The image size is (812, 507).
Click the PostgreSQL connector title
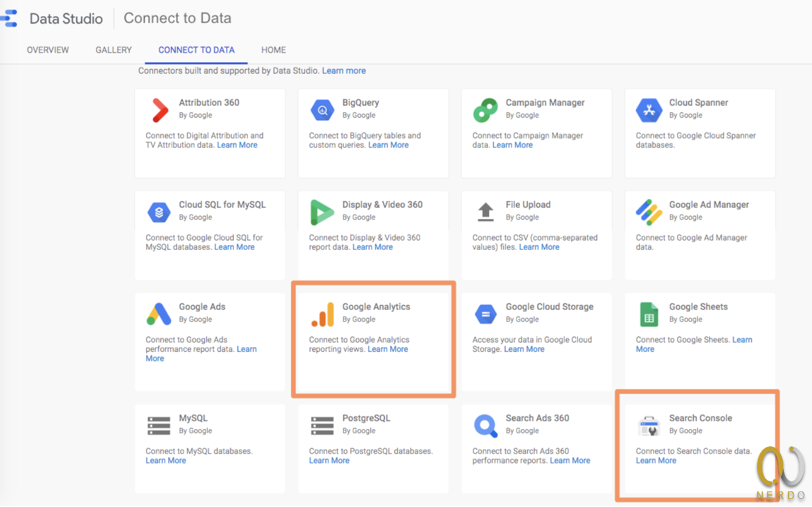coord(366,418)
